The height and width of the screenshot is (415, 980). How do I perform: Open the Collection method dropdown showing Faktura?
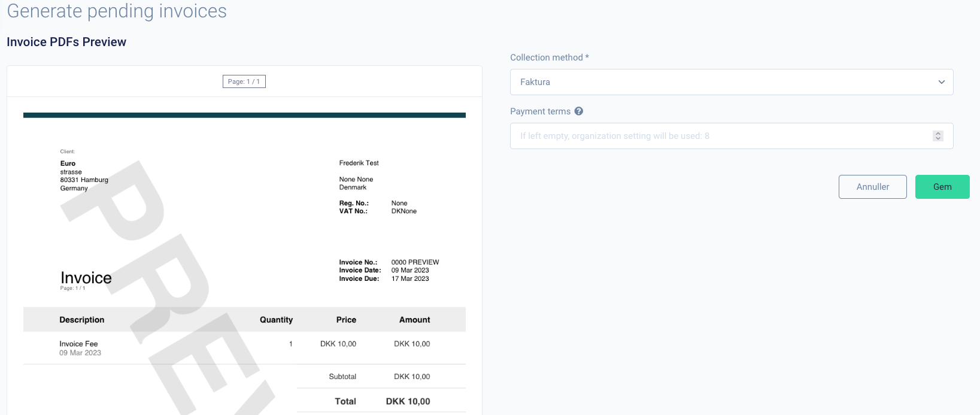click(731, 82)
